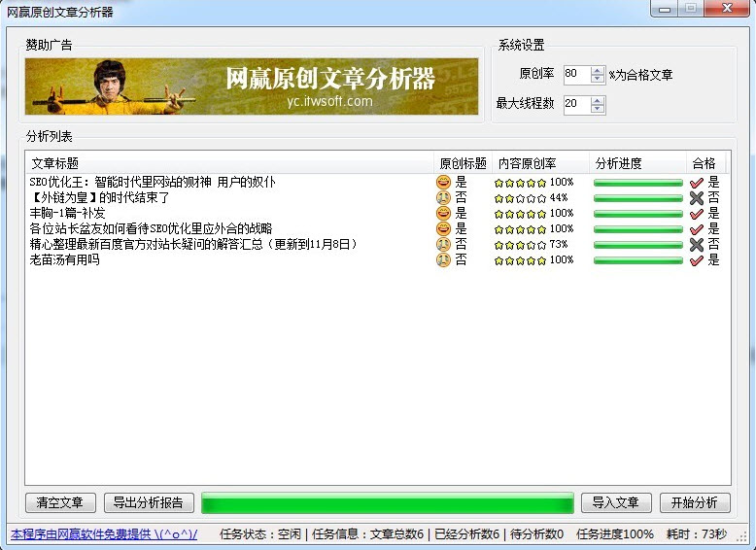Click the progress bar in the SEO优化王 row
Screen dimensions: 756x550
[637, 183]
